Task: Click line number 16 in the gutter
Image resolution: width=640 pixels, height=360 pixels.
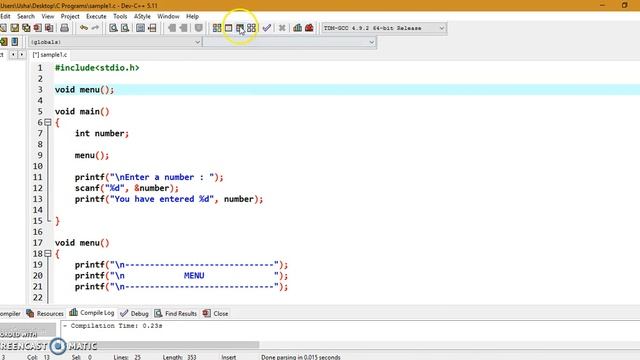Action: [x=38, y=232]
